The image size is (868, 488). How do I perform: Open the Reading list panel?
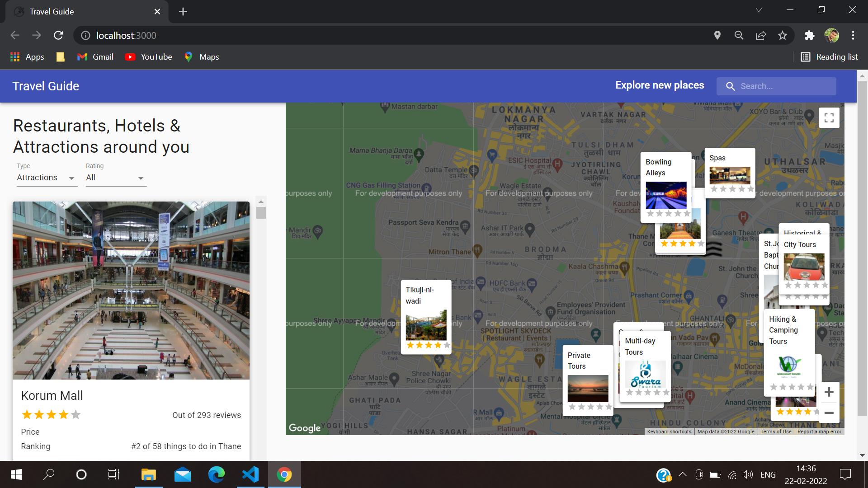pyautogui.click(x=830, y=57)
